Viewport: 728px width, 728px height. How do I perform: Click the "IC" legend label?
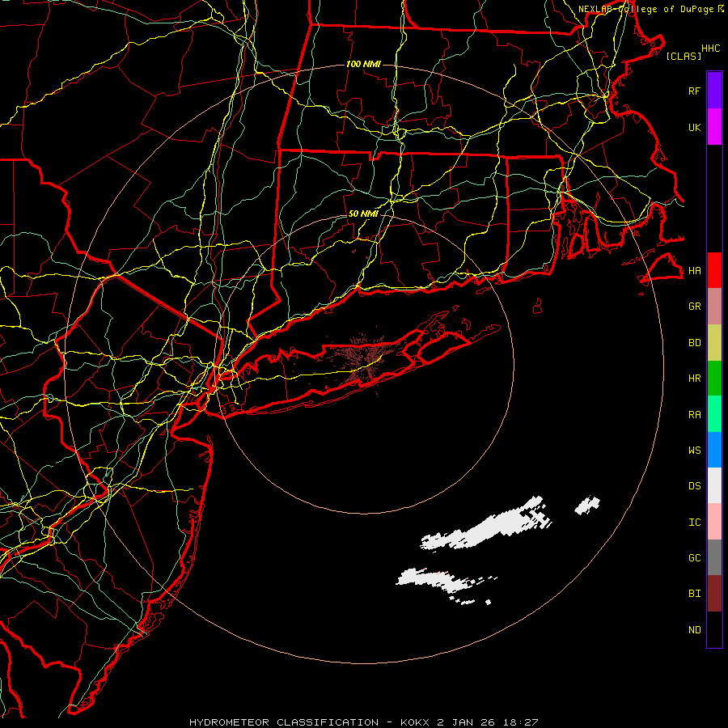tap(694, 523)
